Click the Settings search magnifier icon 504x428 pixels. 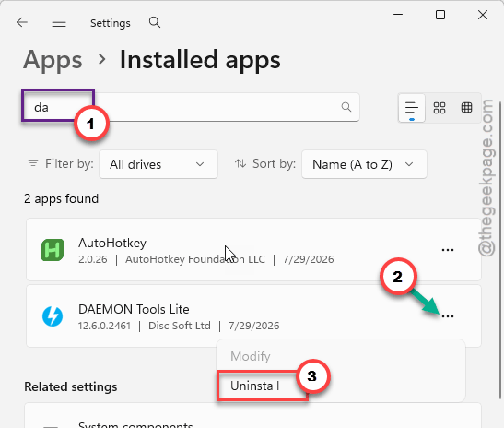point(155,22)
